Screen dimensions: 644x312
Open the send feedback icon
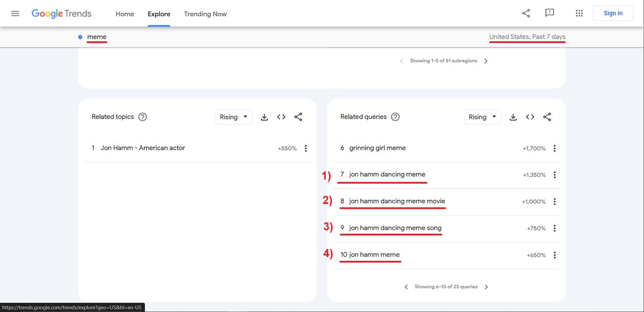click(550, 13)
